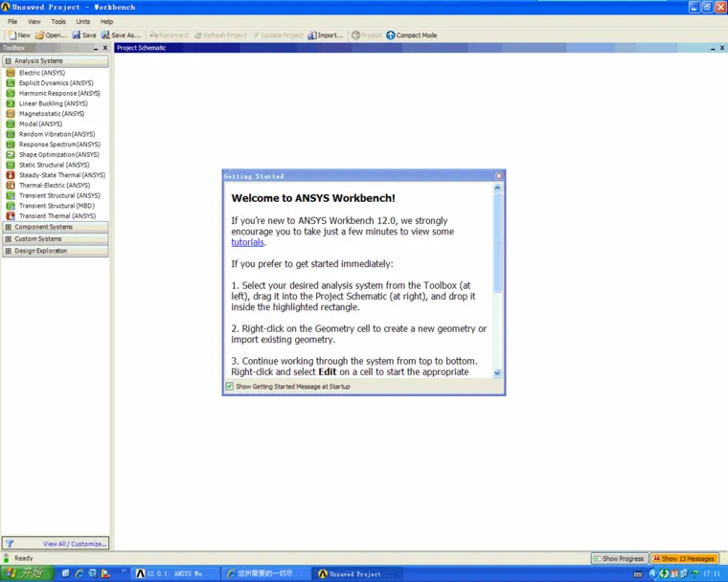Click View All / Customize link

[x=75, y=544]
